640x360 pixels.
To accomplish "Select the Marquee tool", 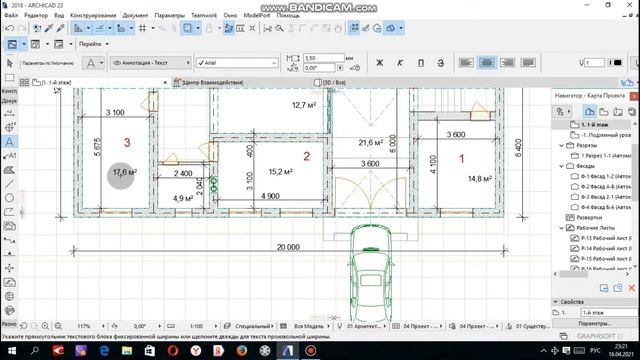I will [x=9, y=78].
